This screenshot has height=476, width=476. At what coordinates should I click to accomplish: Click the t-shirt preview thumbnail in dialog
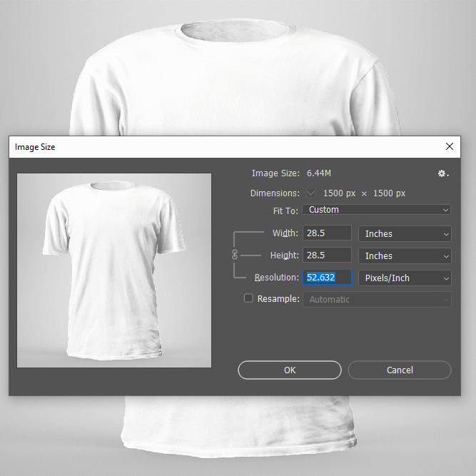coord(114,270)
